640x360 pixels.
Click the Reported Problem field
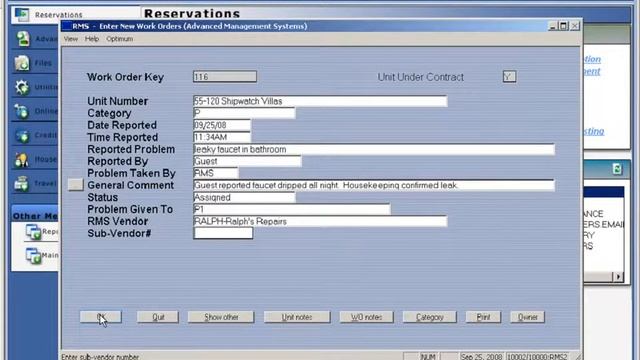tap(374, 149)
